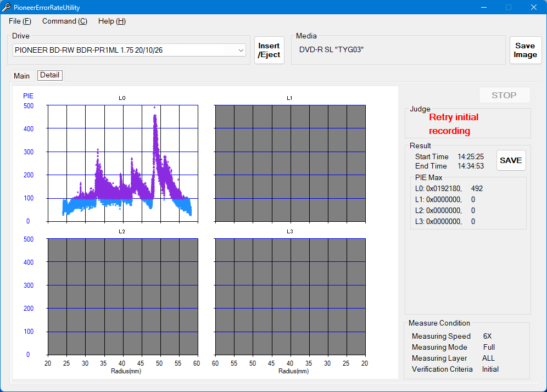Open the Command menu

pyautogui.click(x=64, y=21)
